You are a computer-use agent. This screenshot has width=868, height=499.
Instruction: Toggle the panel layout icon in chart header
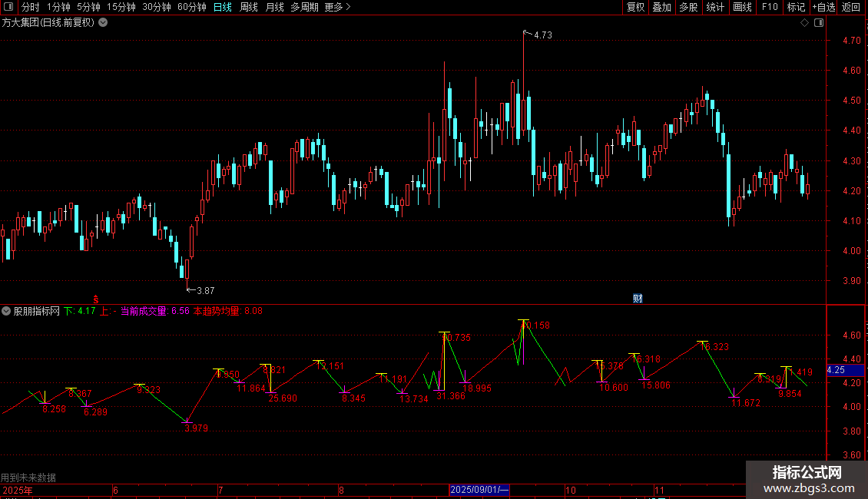(819, 23)
